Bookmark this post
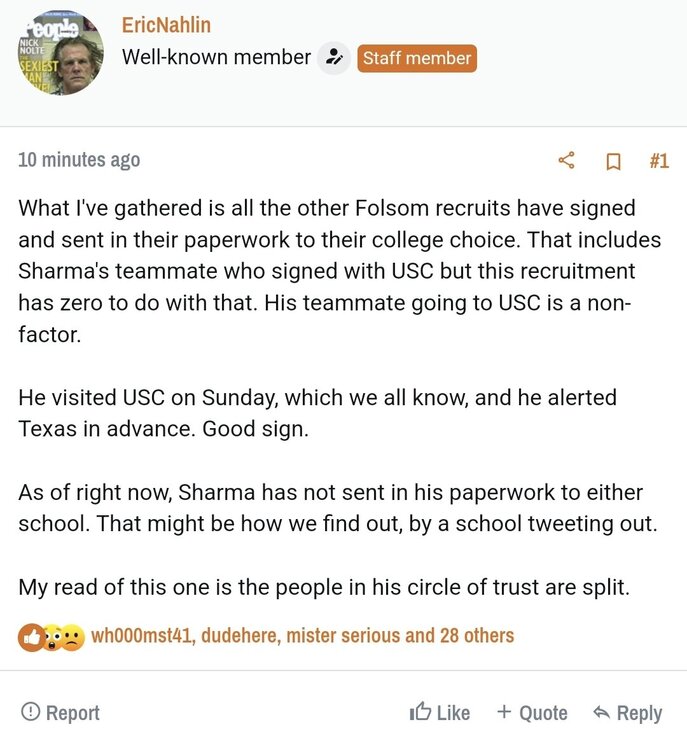687x750 pixels. [x=614, y=161]
